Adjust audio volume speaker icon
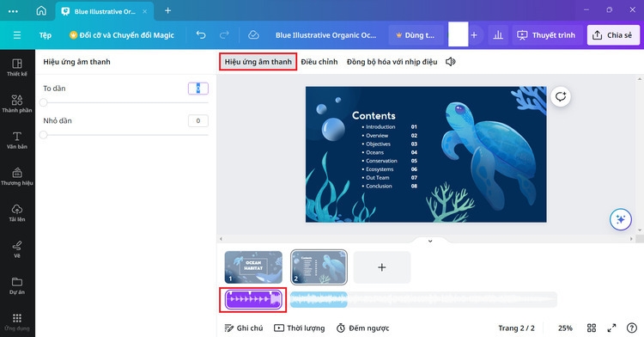The height and width of the screenshot is (337, 644). [x=451, y=62]
